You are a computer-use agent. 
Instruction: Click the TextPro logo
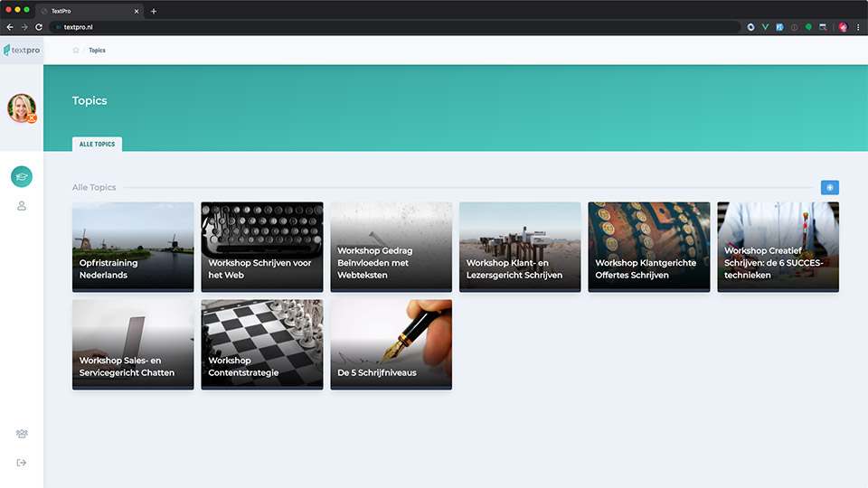pos(22,51)
